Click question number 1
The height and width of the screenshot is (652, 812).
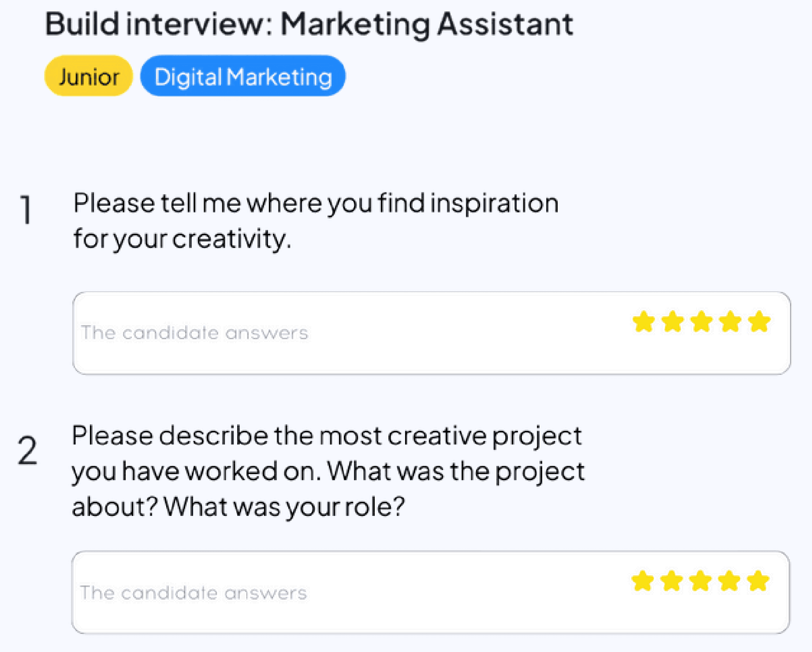pyautogui.click(x=26, y=210)
